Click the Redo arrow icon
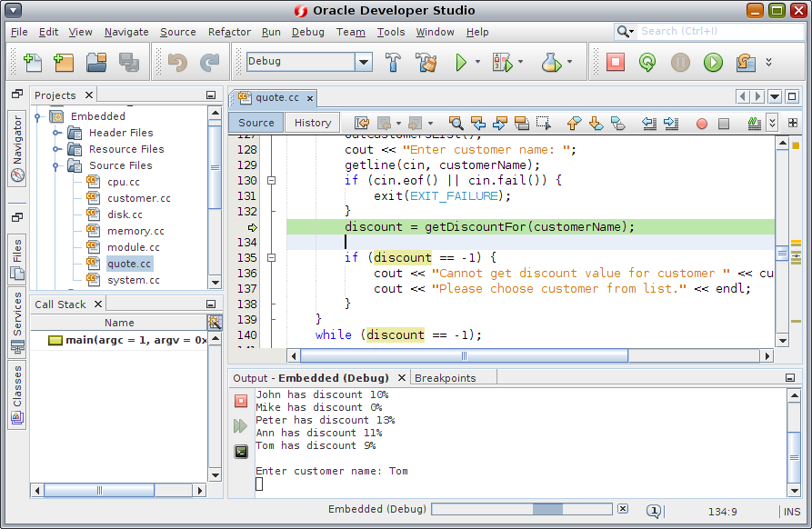Screen dimensions: 812x529 coord(210,63)
